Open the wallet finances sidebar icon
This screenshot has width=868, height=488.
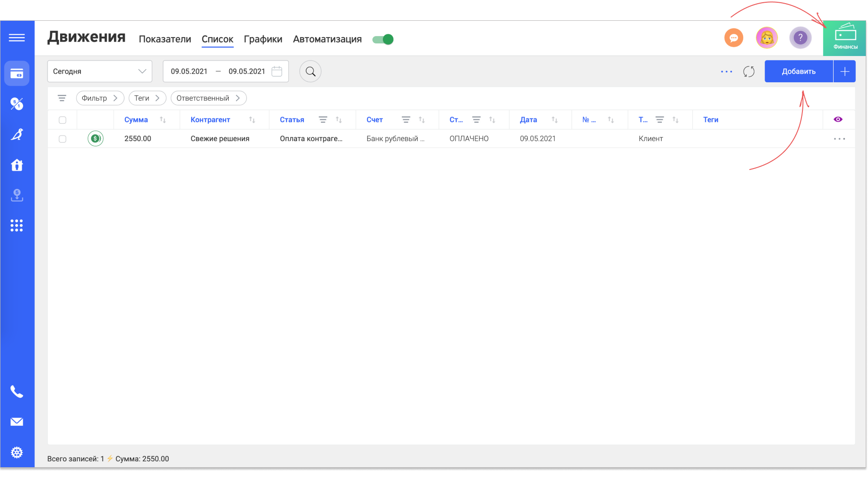17,73
